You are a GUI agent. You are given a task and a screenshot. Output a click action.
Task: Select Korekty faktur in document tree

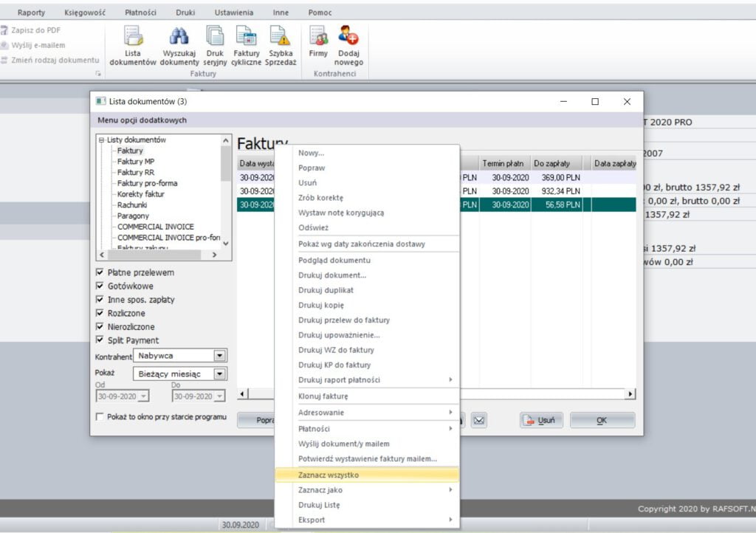tap(140, 194)
